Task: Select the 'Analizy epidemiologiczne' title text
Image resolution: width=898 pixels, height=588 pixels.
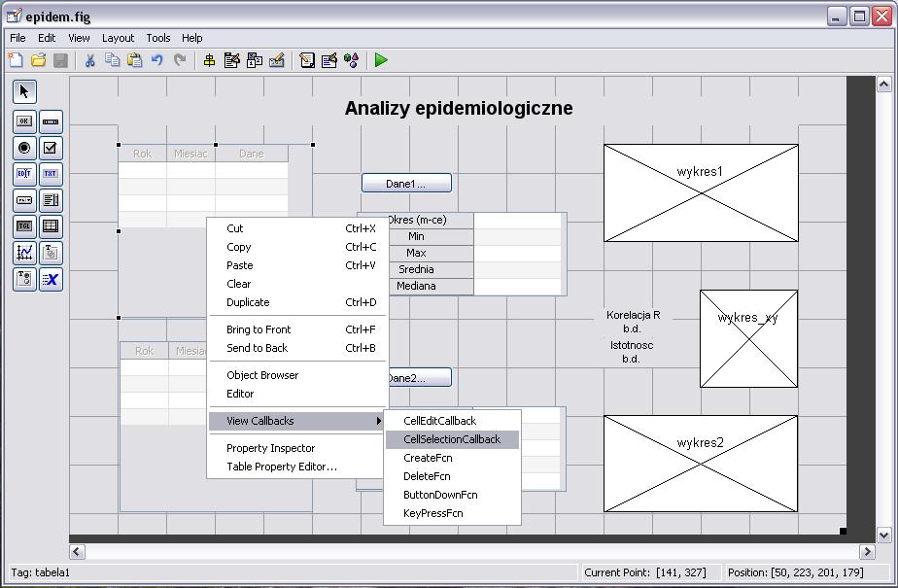Action: [x=459, y=108]
